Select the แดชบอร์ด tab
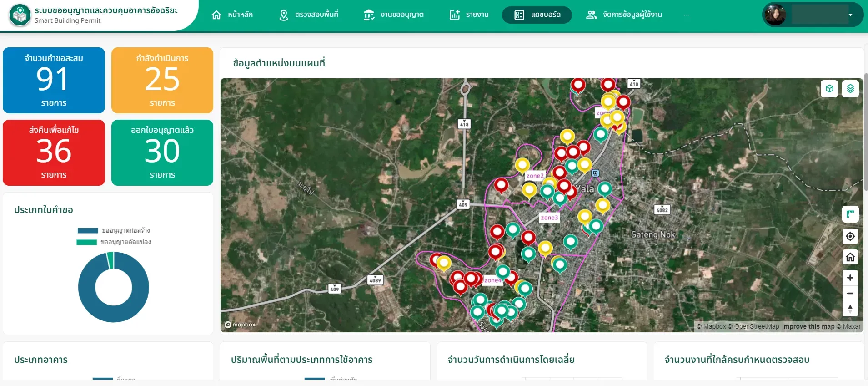Screen dimensions: 868x386 pos(537,15)
